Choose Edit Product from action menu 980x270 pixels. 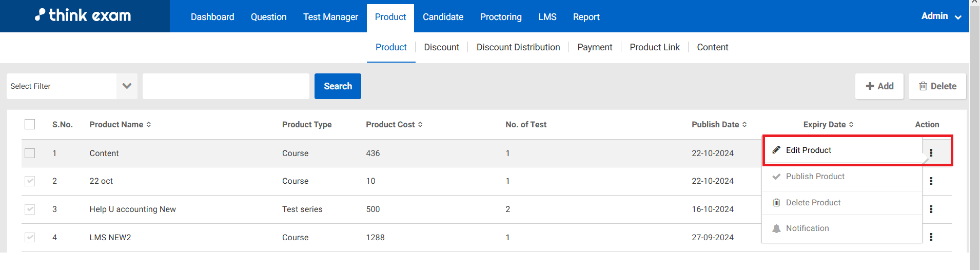coord(808,150)
